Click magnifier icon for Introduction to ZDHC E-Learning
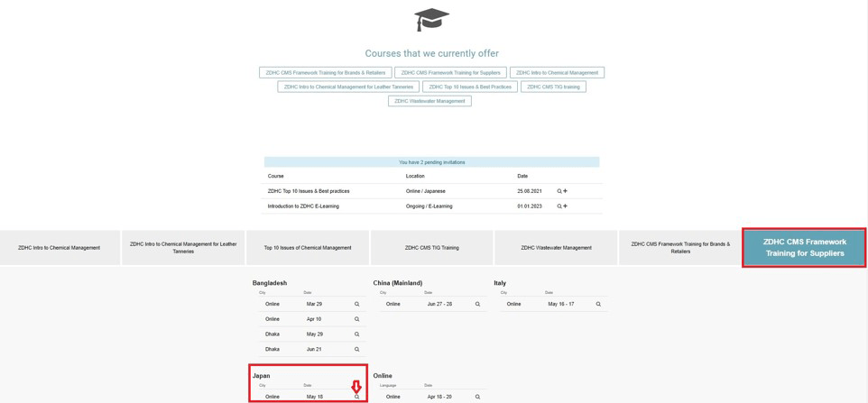 click(x=559, y=206)
